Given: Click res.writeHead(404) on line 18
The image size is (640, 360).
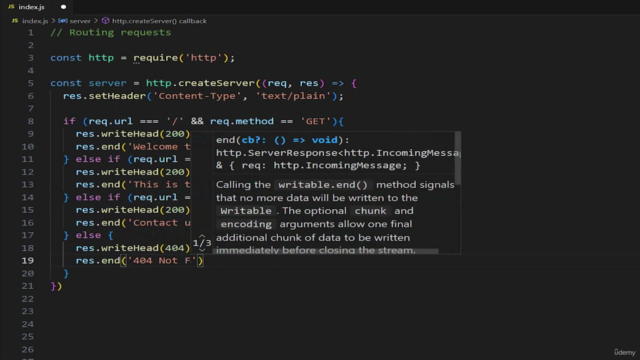Looking at the screenshot, I should tap(133, 248).
